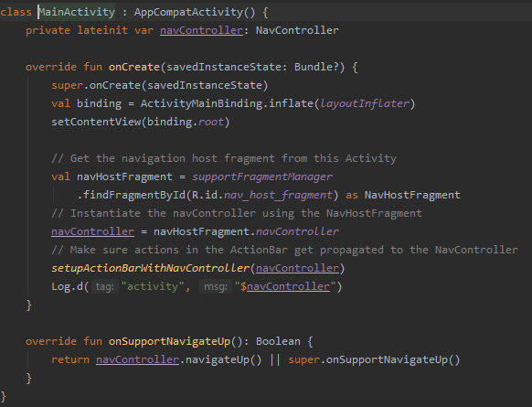The height and width of the screenshot is (407, 532).
Task: Click supportFragmentManager
Action: [x=262, y=177]
